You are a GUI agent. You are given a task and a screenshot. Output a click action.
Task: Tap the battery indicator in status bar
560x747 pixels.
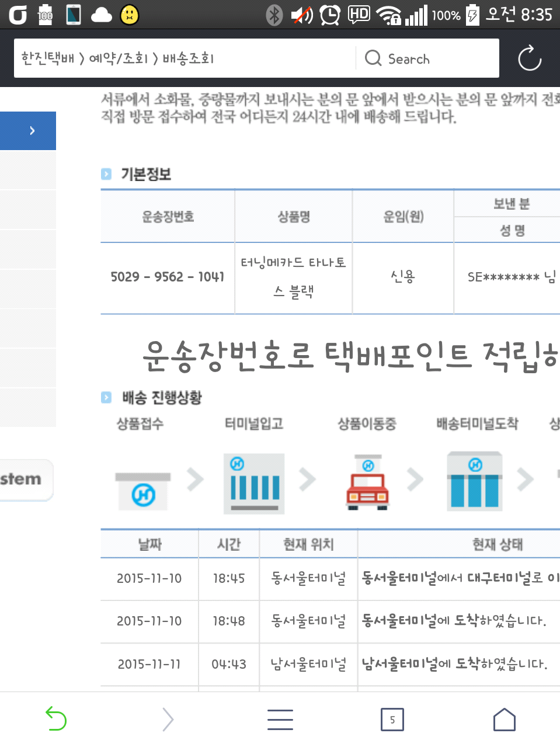click(x=472, y=15)
